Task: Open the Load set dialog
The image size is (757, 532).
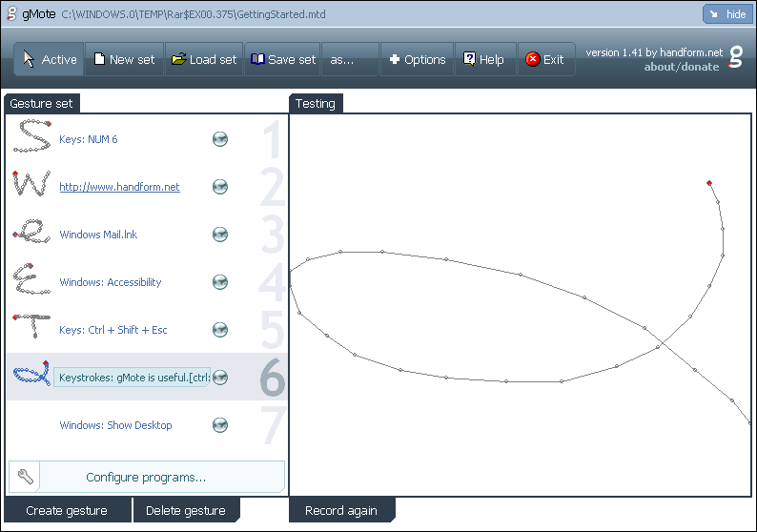Action: [204, 59]
